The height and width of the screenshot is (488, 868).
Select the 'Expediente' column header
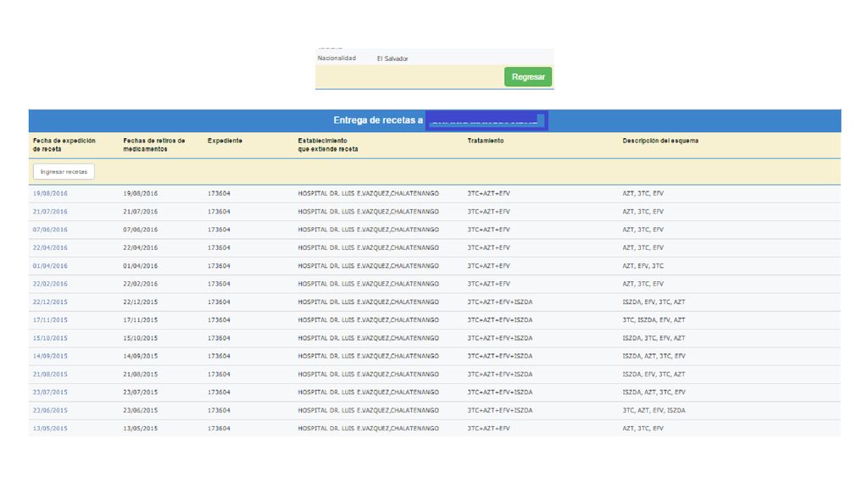point(225,141)
